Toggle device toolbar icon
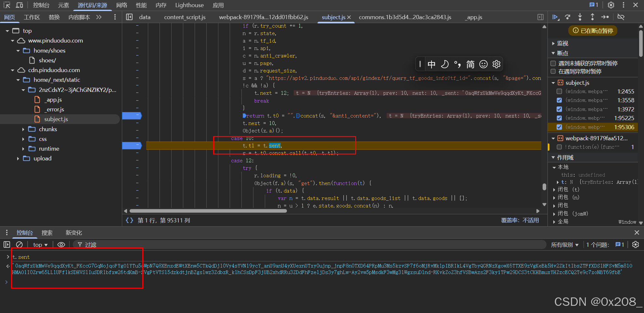Viewport: 644px width, 313px height. click(x=19, y=5)
